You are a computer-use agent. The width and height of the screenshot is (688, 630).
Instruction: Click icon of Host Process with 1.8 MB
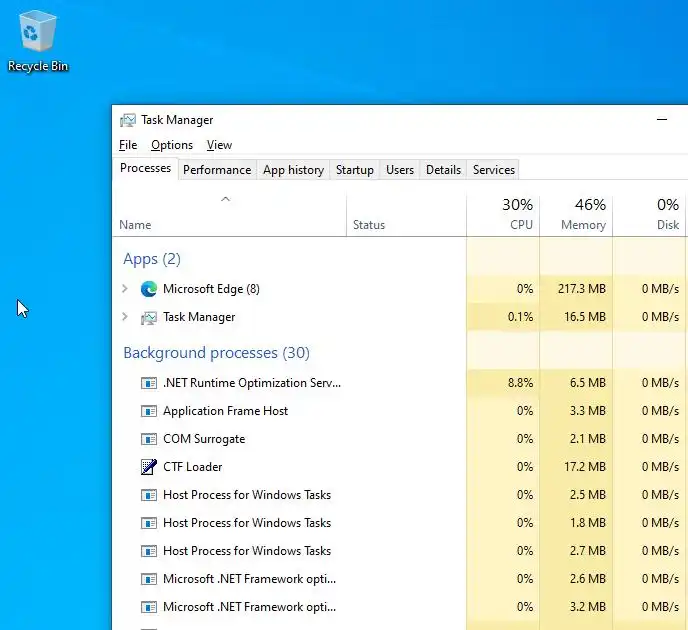coord(149,523)
